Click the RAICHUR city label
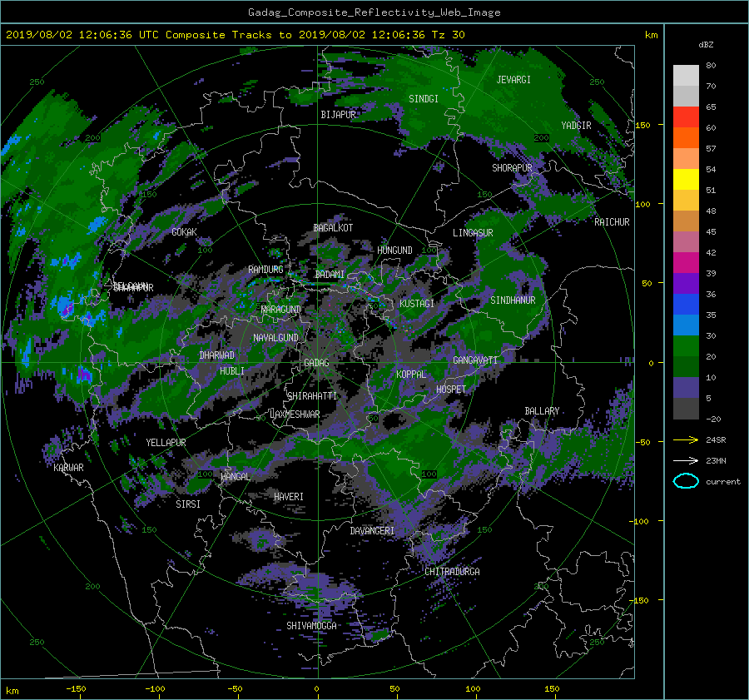Screen dimensions: 749x700 [612, 222]
